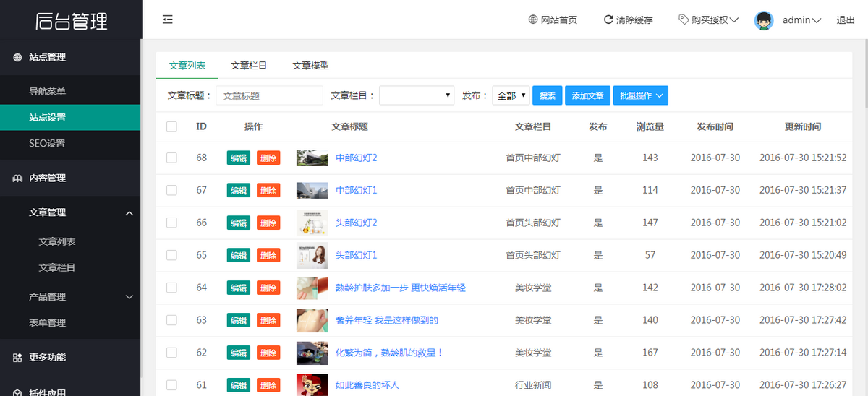Viewport: 868px width, 396px height.
Task: Click the refresh icon for 清除缓存
Action: tap(608, 20)
